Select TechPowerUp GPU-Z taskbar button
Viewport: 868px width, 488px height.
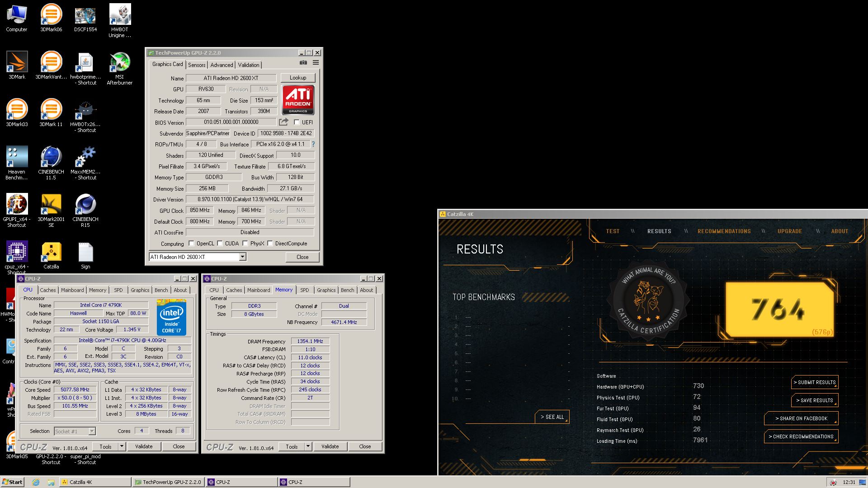tap(169, 482)
